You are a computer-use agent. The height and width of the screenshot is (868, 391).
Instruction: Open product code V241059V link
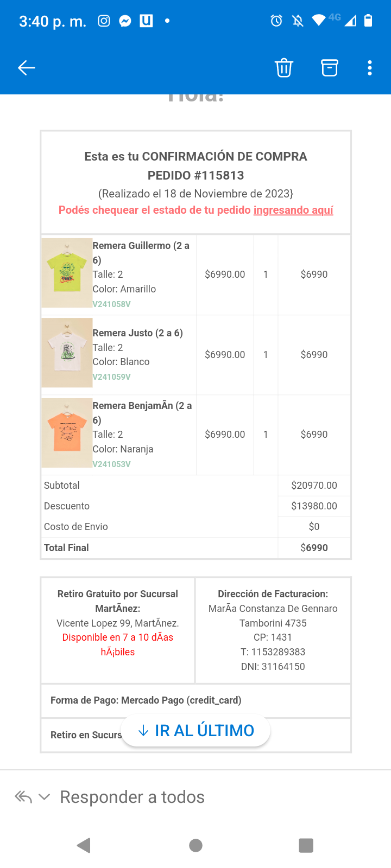click(x=111, y=377)
